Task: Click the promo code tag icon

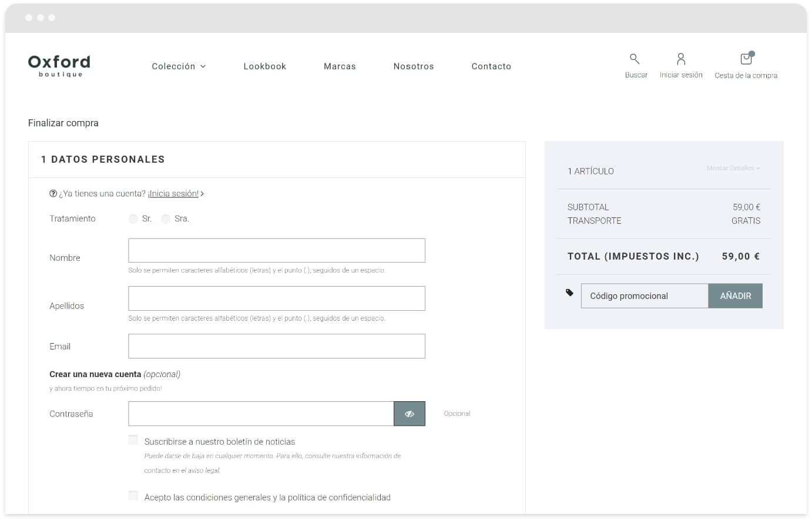Action: point(569,293)
